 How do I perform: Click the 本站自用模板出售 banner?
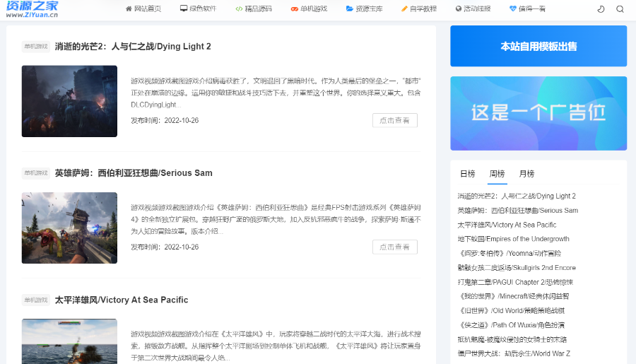tap(538, 46)
